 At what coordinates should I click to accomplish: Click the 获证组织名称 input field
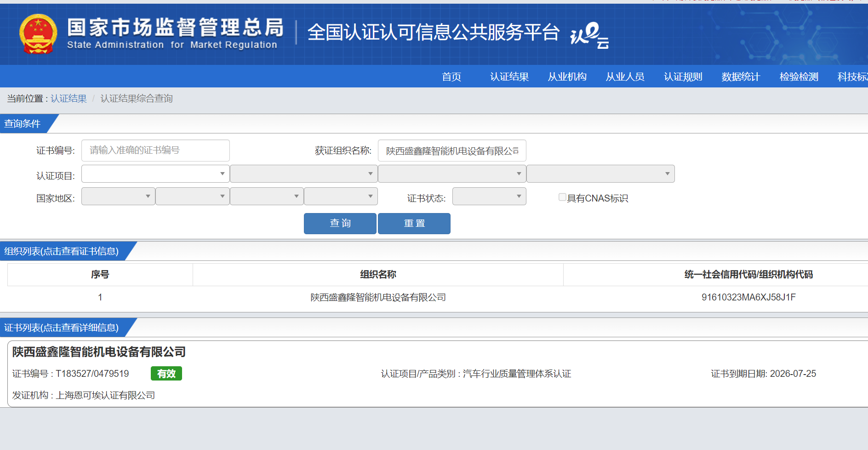[x=452, y=151]
